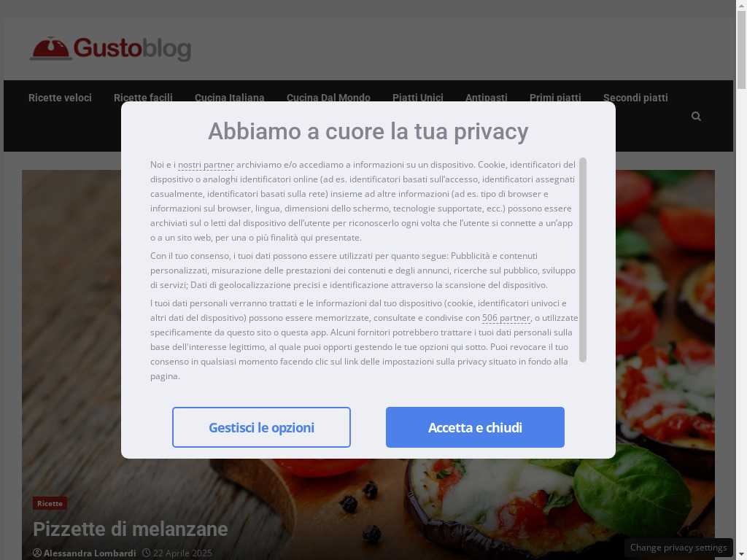Open Pizzette di melanzane article title

click(x=130, y=529)
